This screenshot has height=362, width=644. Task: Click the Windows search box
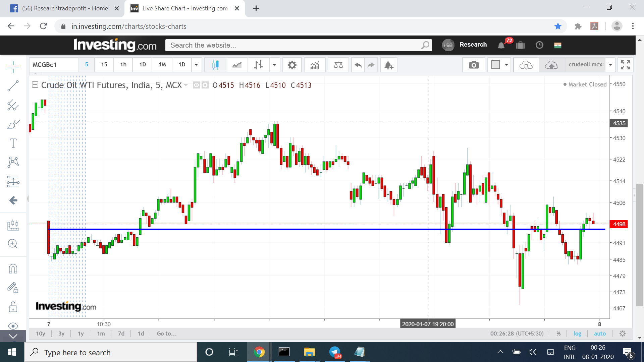pos(111,352)
